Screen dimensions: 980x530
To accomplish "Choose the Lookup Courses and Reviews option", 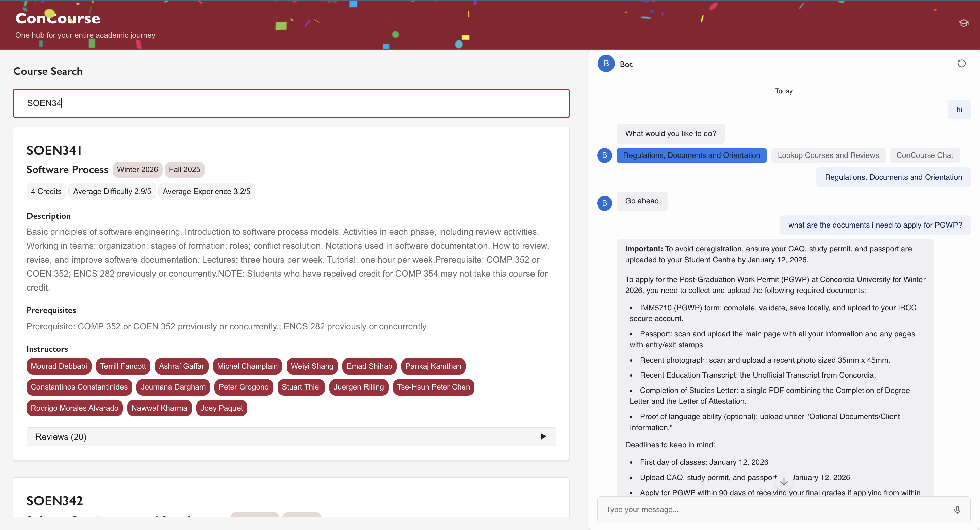I will point(828,155).
